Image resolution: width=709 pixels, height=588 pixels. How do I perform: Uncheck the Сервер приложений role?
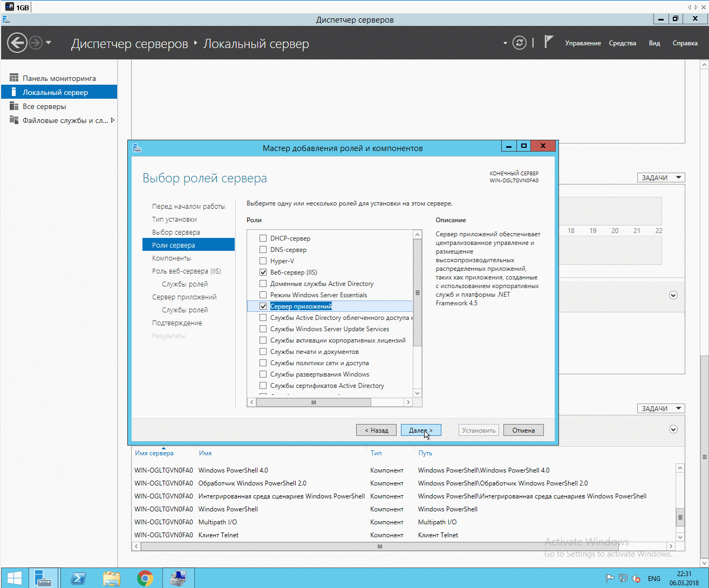point(263,306)
